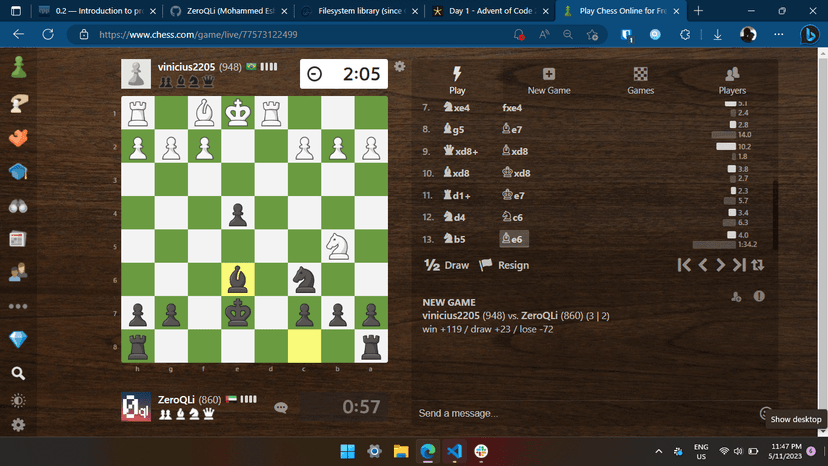828x466 pixels.
Task: Click the News newspaper sidebar icon
Action: click(x=18, y=239)
